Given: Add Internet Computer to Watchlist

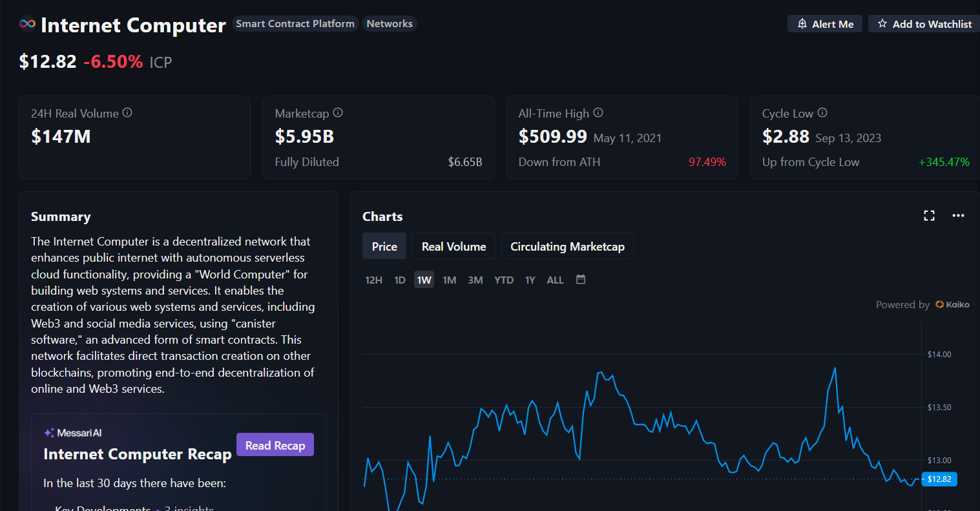Looking at the screenshot, I should click(x=924, y=24).
